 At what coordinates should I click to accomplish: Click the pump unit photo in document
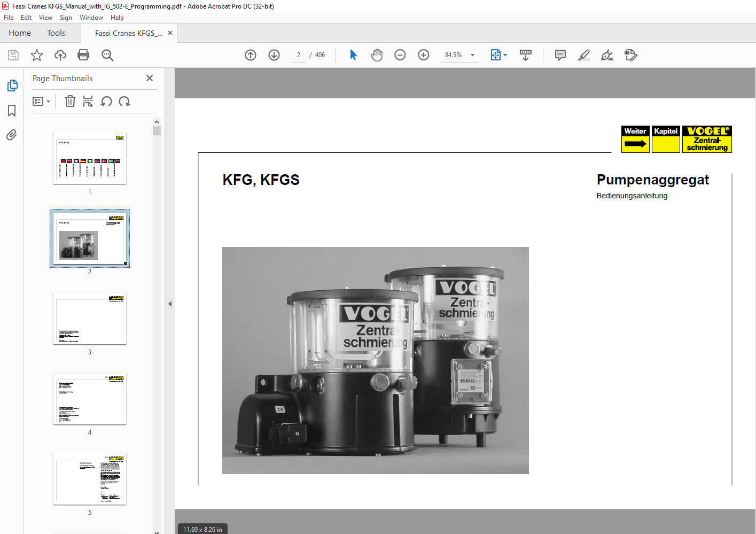coord(376,360)
